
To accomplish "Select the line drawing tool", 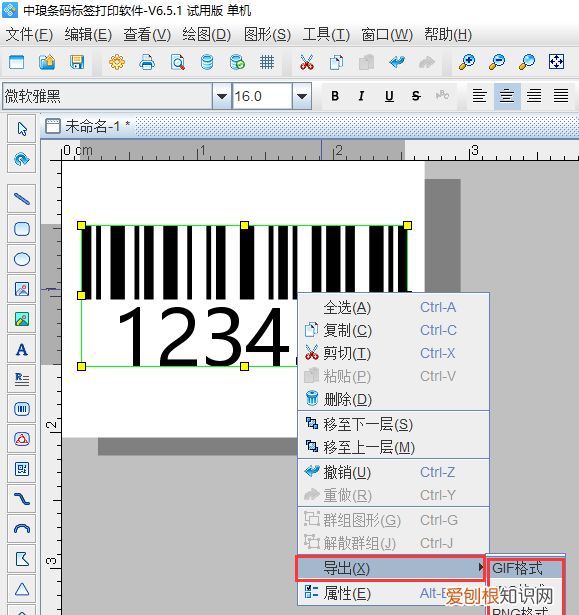I will [22, 198].
